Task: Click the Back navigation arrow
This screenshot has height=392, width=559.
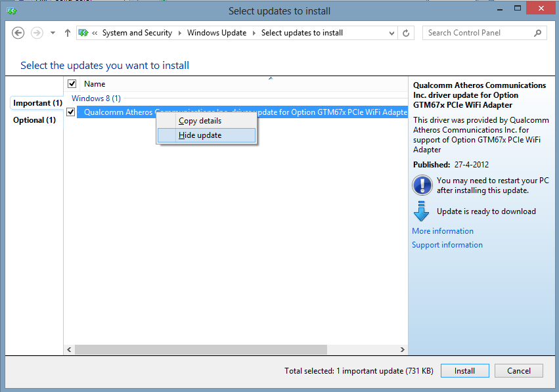Action: 18,33
